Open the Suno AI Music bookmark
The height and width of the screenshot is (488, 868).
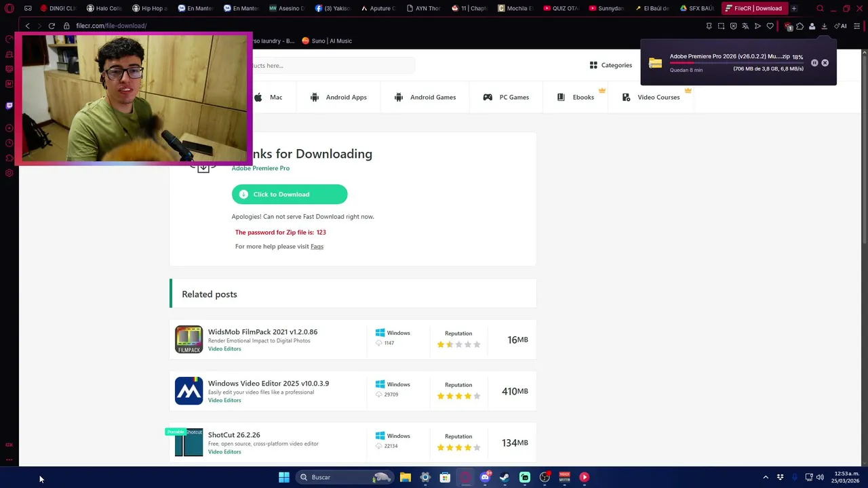[327, 41]
